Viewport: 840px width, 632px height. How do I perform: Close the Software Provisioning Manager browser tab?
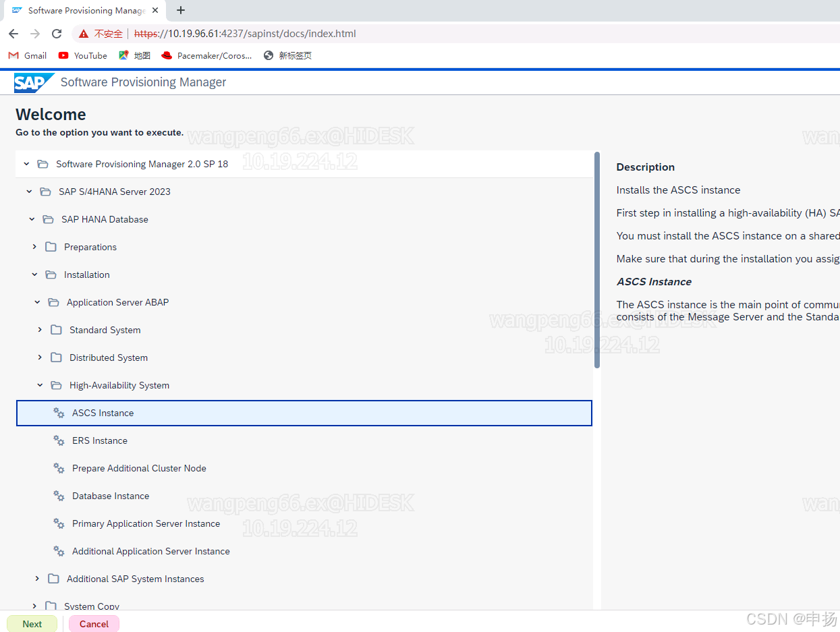[x=156, y=11]
